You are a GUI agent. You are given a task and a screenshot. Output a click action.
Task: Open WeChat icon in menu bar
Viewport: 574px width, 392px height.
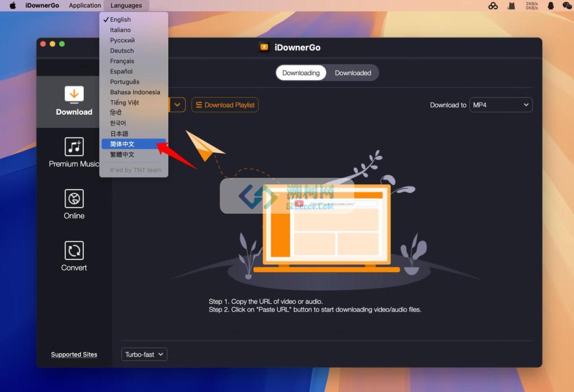[x=567, y=5]
